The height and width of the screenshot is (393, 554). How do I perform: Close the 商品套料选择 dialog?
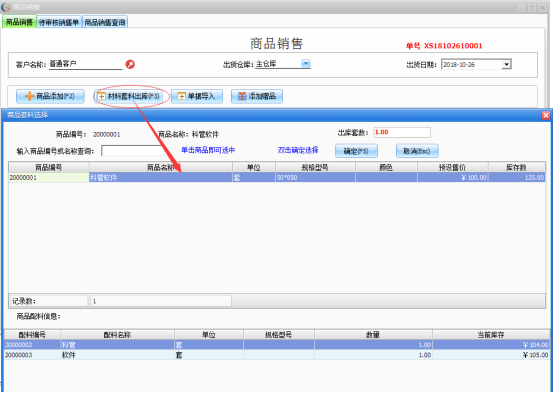point(546,115)
